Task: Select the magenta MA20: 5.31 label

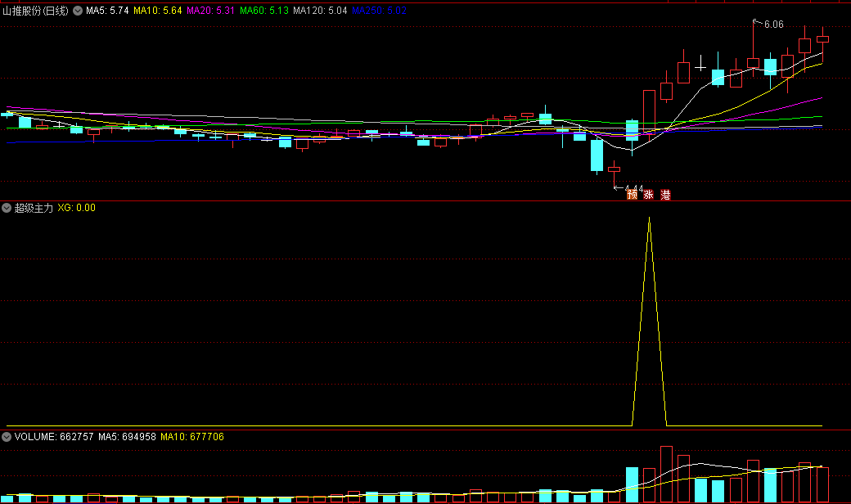Action: [210, 11]
